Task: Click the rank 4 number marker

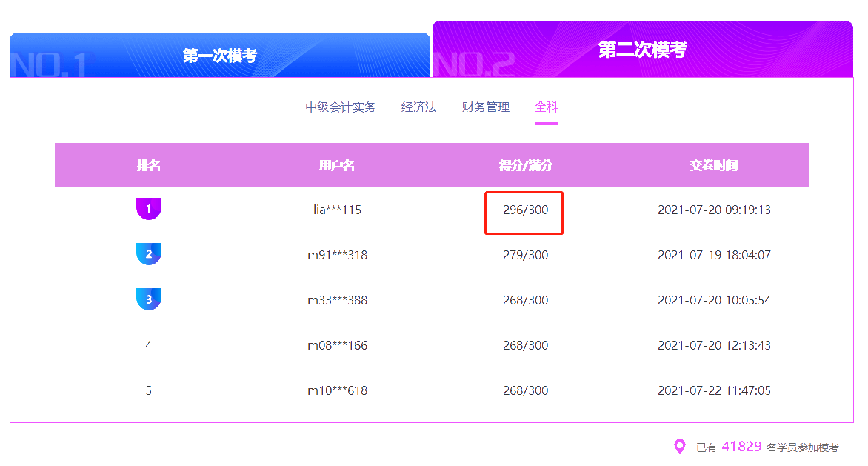Action: pos(148,345)
